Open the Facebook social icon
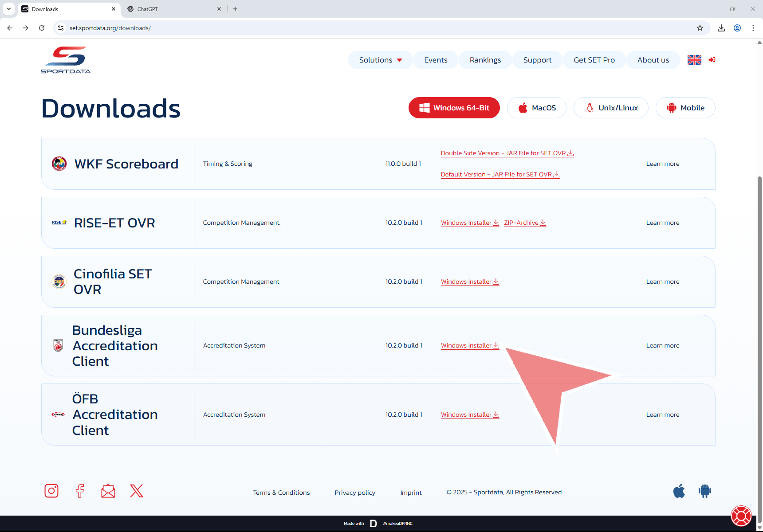763x532 pixels. point(80,491)
